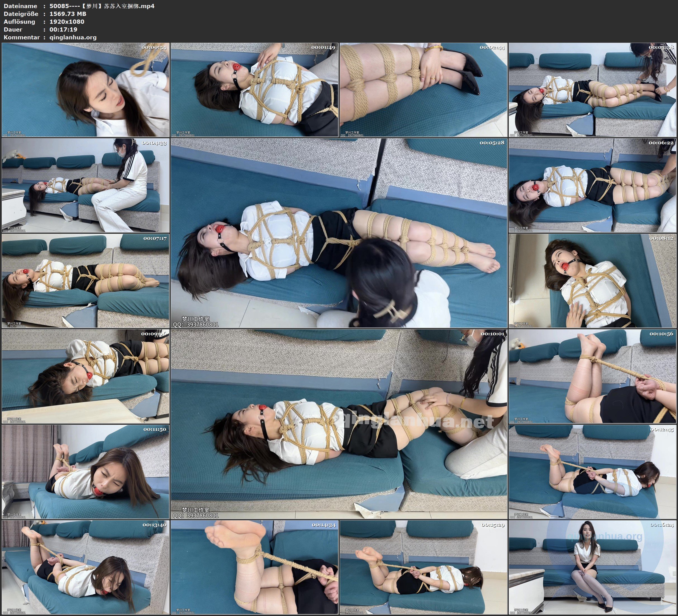The image size is (678, 616).
Task: Open the frame marked 00:13:40
Action: 85,568
